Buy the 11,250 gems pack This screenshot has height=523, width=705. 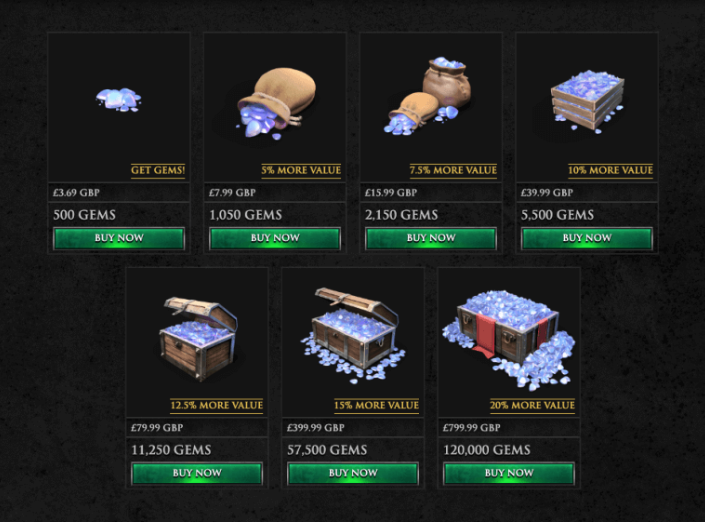197,473
